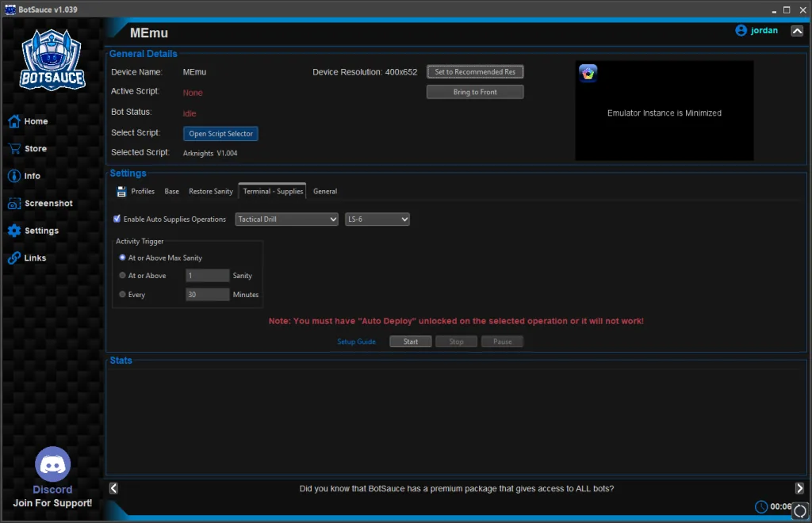Open the Settings gear icon in sidebar
The height and width of the screenshot is (523, 812).
coord(14,231)
